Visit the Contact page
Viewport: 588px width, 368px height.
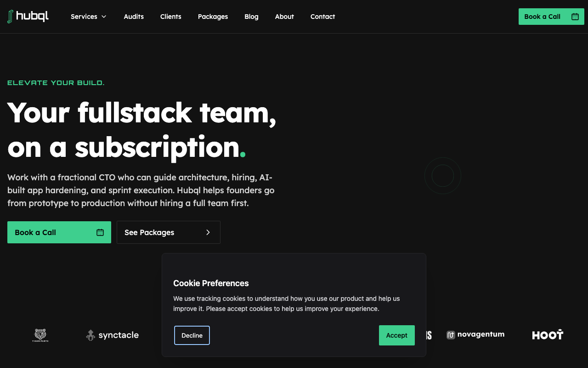pyautogui.click(x=322, y=17)
